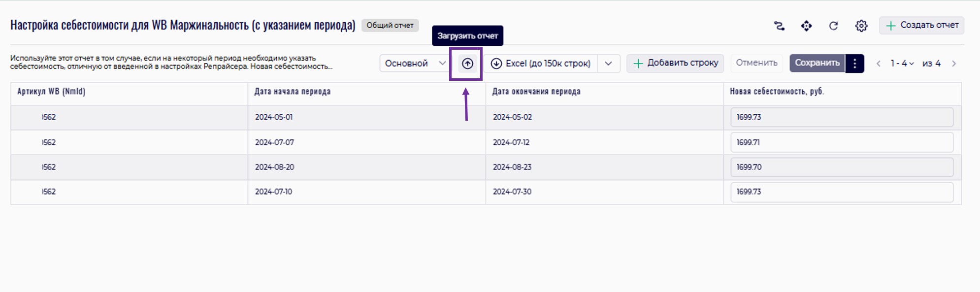Viewport: 980px width, 292px height.
Task: Expand the Excel export options arrow
Action: (609, 64)
